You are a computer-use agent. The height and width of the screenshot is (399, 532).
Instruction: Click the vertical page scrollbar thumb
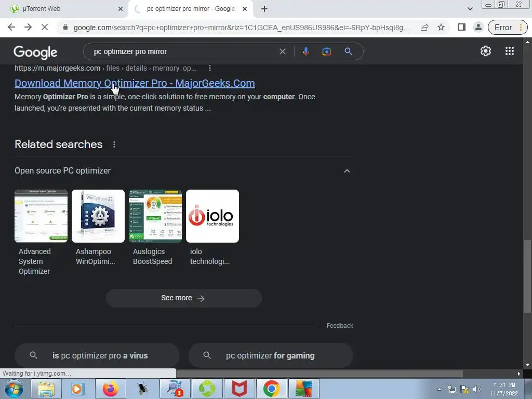(x=527, y=276)
